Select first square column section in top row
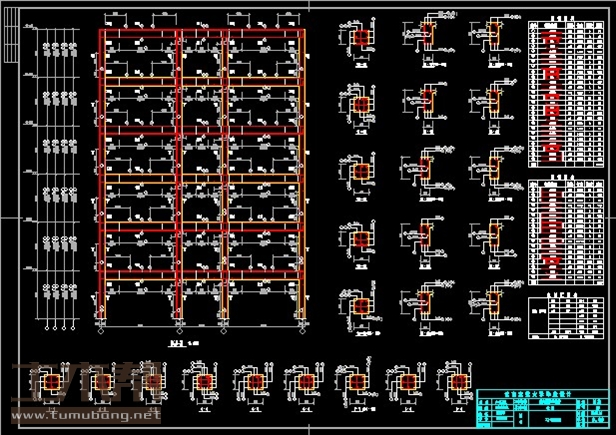 [x=361, y=37]
